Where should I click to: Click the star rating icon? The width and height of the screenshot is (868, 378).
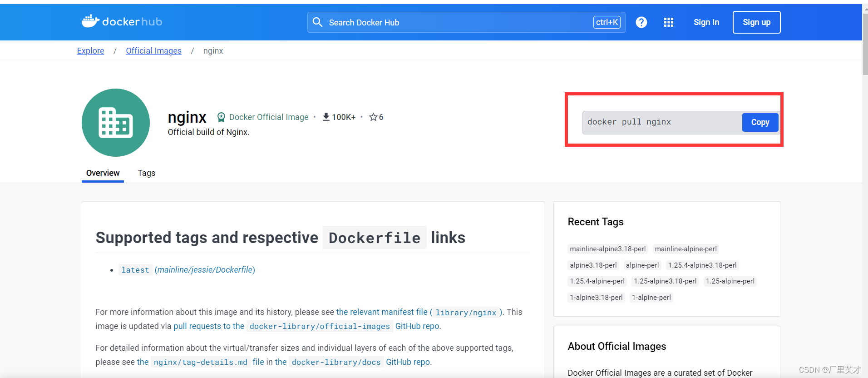(x=373, y=117)
